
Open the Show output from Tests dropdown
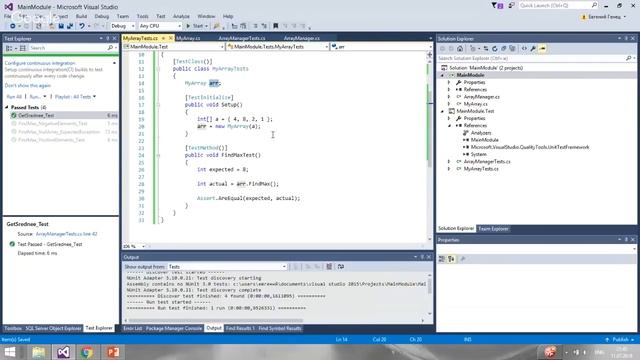point(227,267)
